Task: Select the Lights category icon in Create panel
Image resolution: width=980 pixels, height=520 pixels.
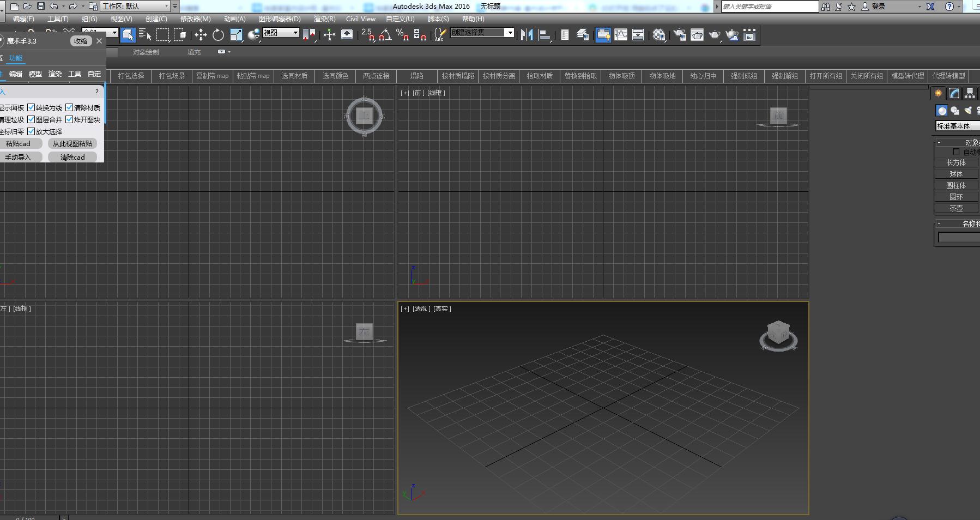Action: click(969, 111)
